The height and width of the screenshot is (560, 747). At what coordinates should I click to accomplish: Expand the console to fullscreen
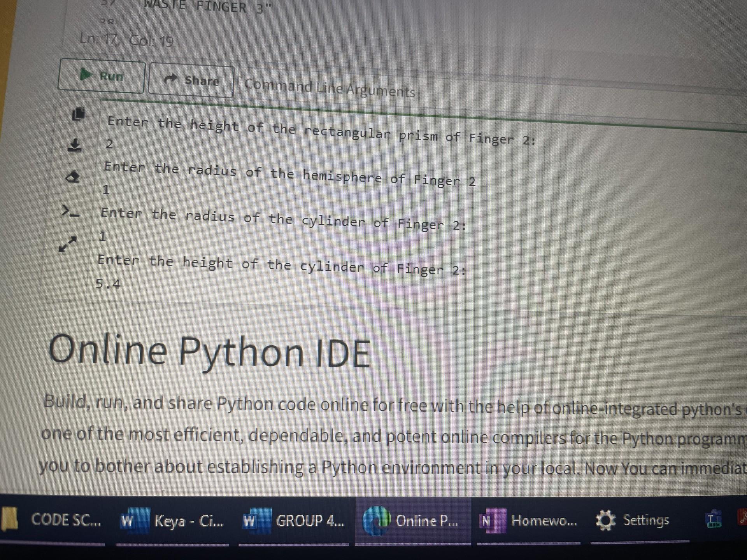pos(67,244)
